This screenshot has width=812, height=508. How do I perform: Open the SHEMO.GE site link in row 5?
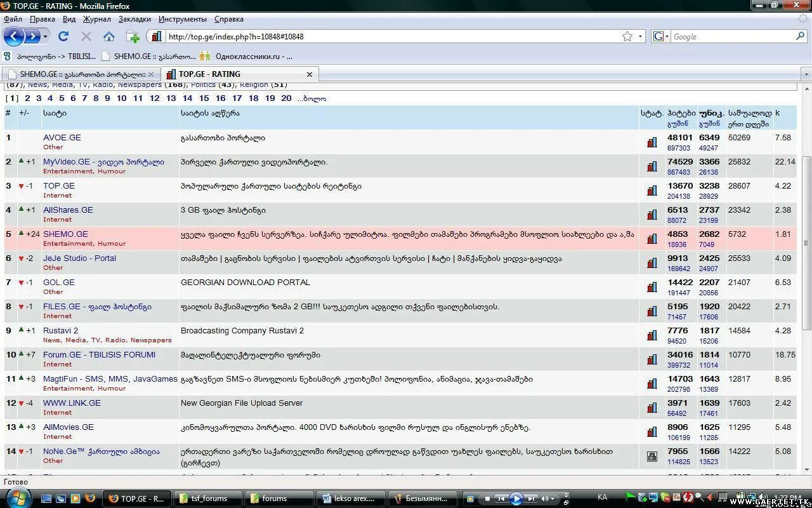tap(65, 234)
